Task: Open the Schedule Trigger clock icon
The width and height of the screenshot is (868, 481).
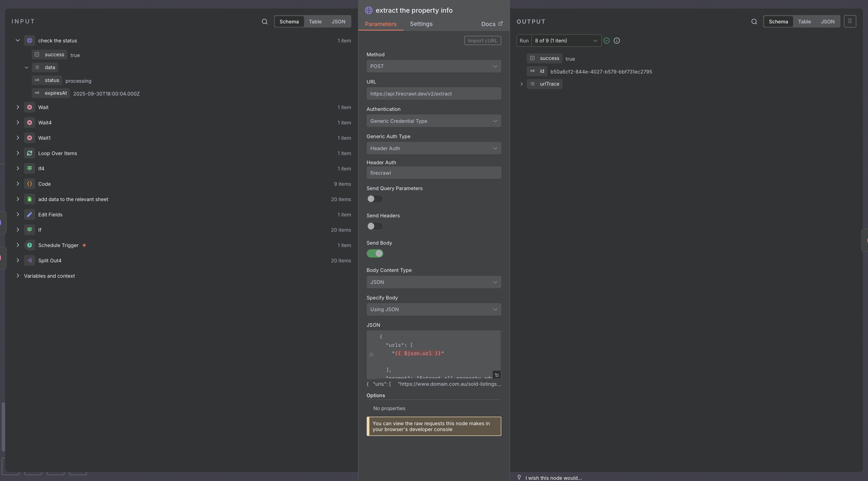Action: 30,245
